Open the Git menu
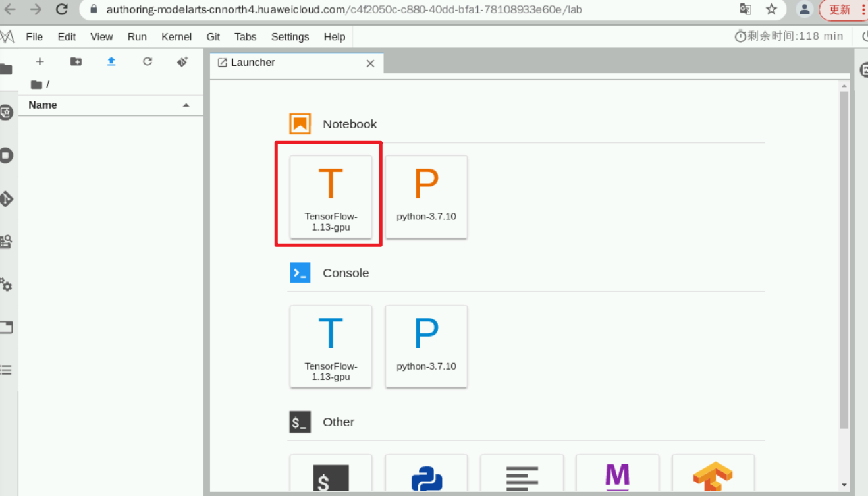Image resolution: width=868 pixels, height=496 pixels. click(213, 37)
